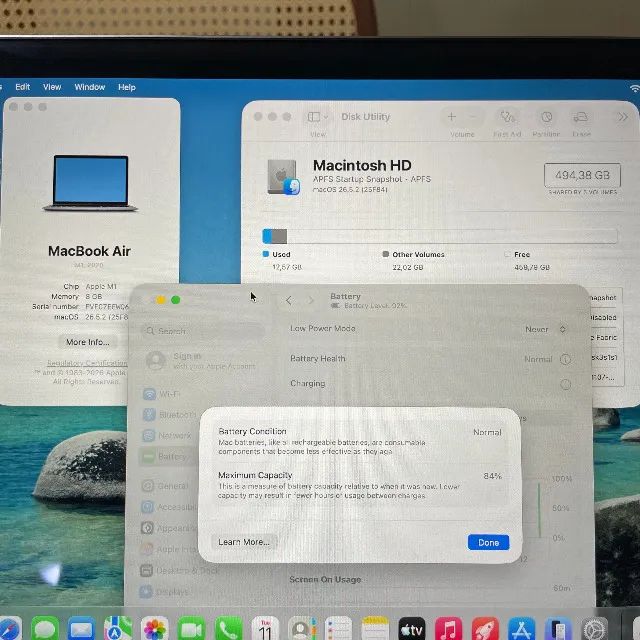
Task: Select Desktop & Dock in Settings sidebar
Action: click(x=180, y=570)
